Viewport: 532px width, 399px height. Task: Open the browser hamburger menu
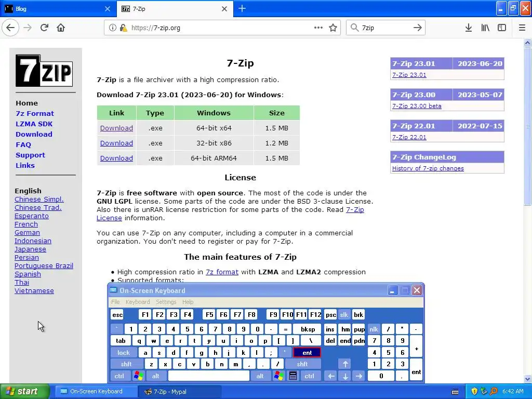pos(522,28)
